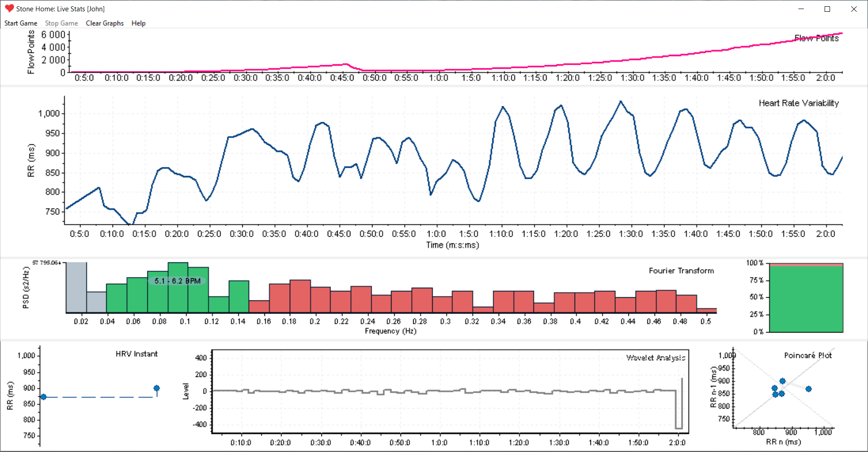The image size is (868, 452).
Task: Click the right blue point in HRV Instant
Action: [156, 388]
